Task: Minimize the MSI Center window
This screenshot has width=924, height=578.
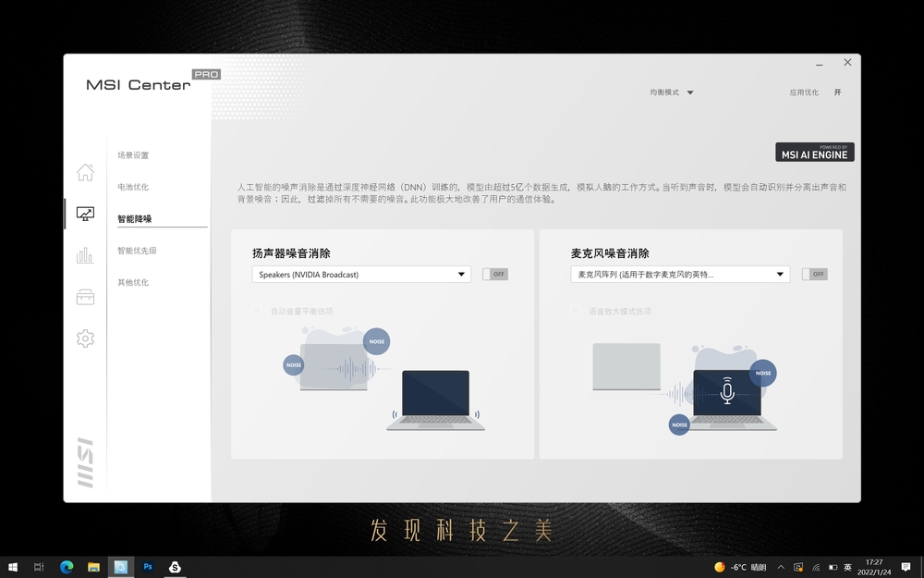Action: (x=819, y=63)
